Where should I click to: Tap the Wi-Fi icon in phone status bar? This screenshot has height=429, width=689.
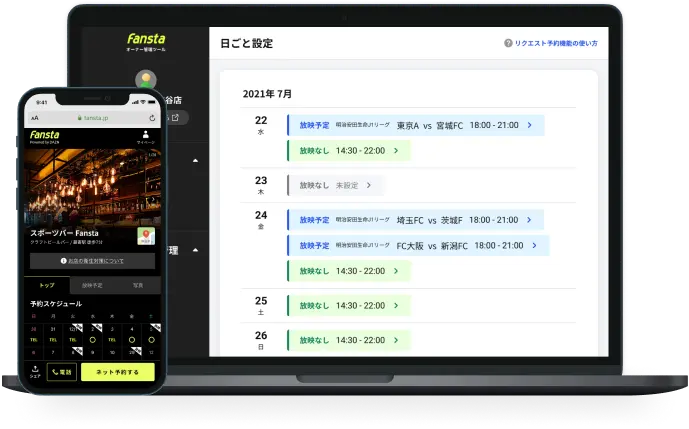[x=142, y=102]
